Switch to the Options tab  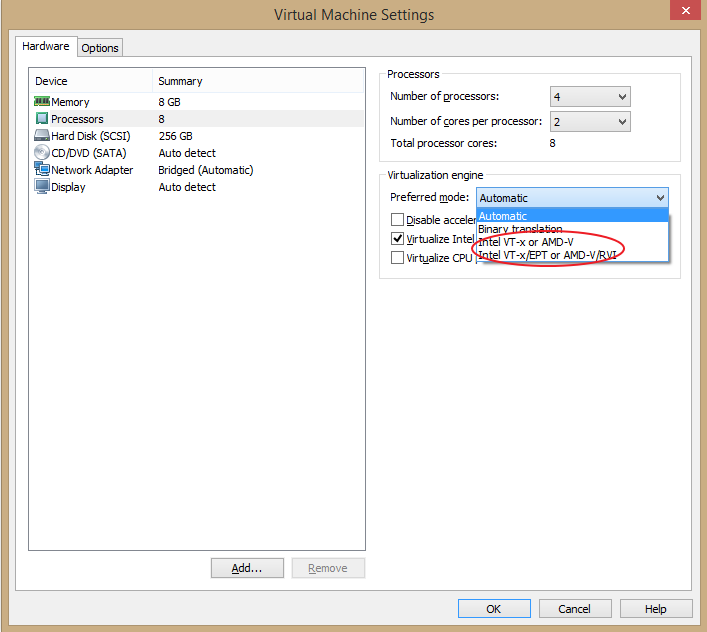tap(100, 48)
